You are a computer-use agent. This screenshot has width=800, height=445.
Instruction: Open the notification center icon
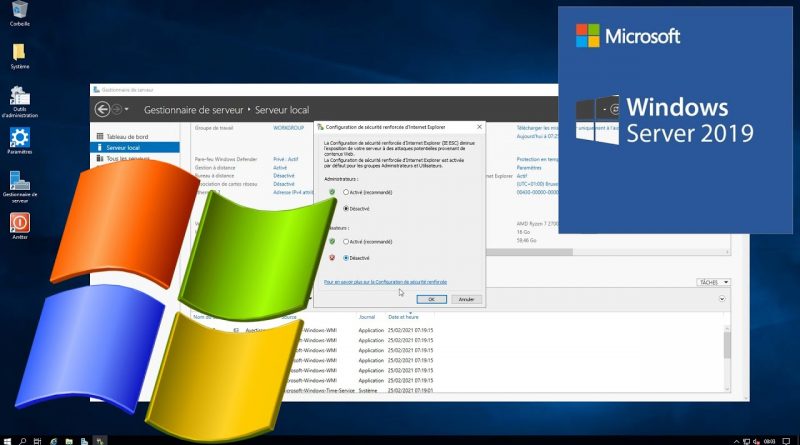pos(786,441)
